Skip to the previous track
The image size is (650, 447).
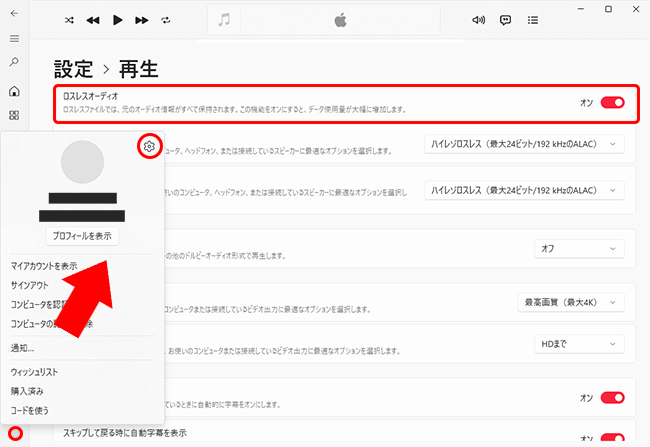tap(93, 20)
